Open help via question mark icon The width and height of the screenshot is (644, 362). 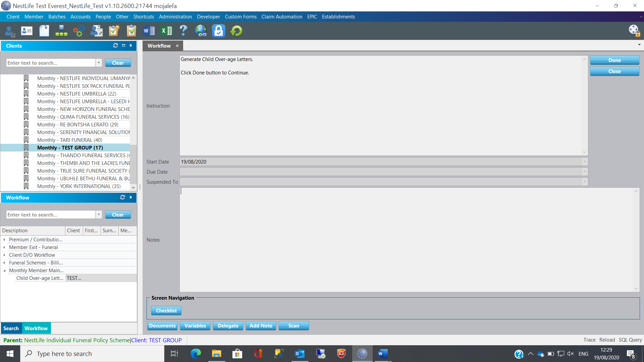(x=183, y=31)
